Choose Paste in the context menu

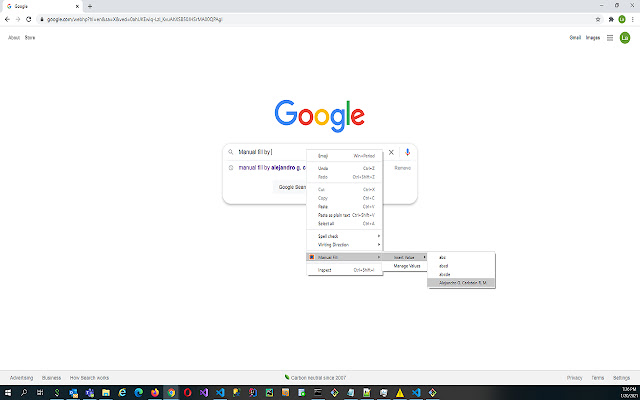click(344, 207)
